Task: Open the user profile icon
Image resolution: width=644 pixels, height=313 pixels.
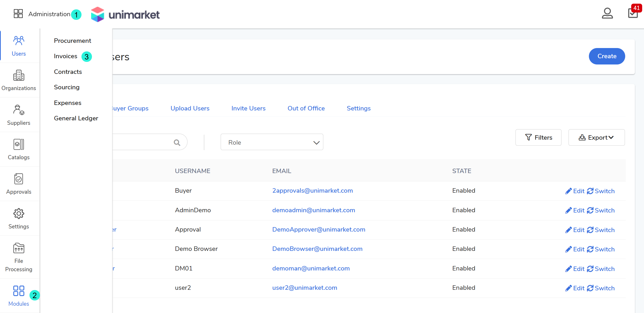Action: pos(607,13)
